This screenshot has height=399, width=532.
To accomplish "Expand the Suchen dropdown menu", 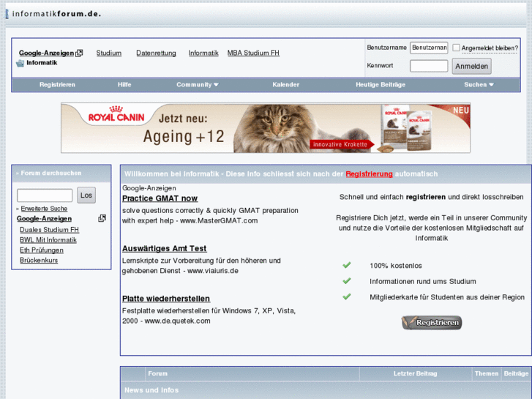I will coord(479,84).
